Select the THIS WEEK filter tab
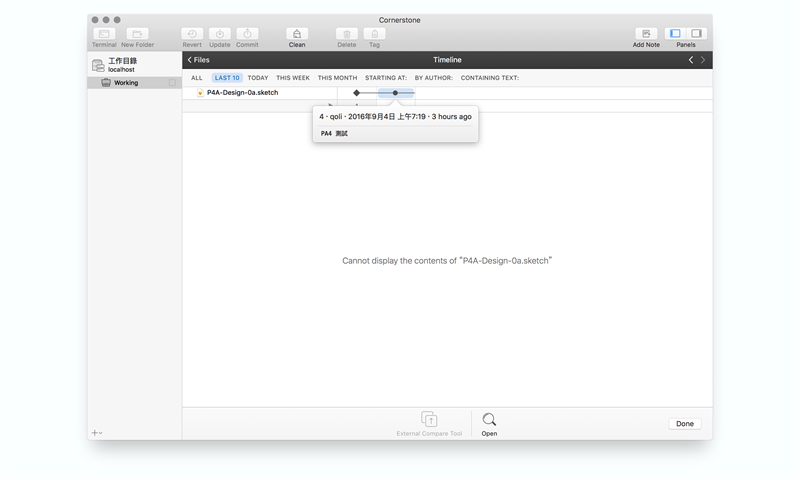This screenshot has height=480, width=800. coord(293,77)
